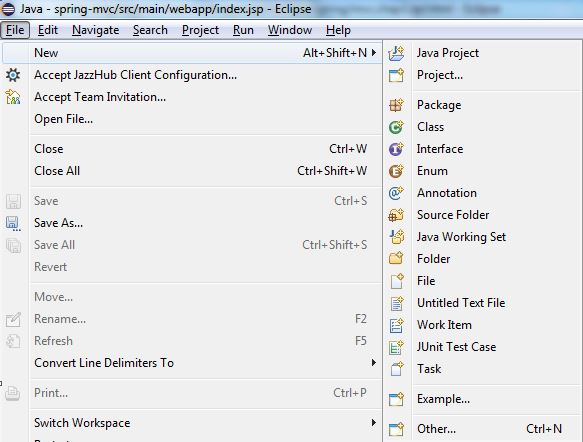The height and width of the screenshot is (442, 583).
Task: Expand the Switch Workspace submenu arrow
Action: 374,423
